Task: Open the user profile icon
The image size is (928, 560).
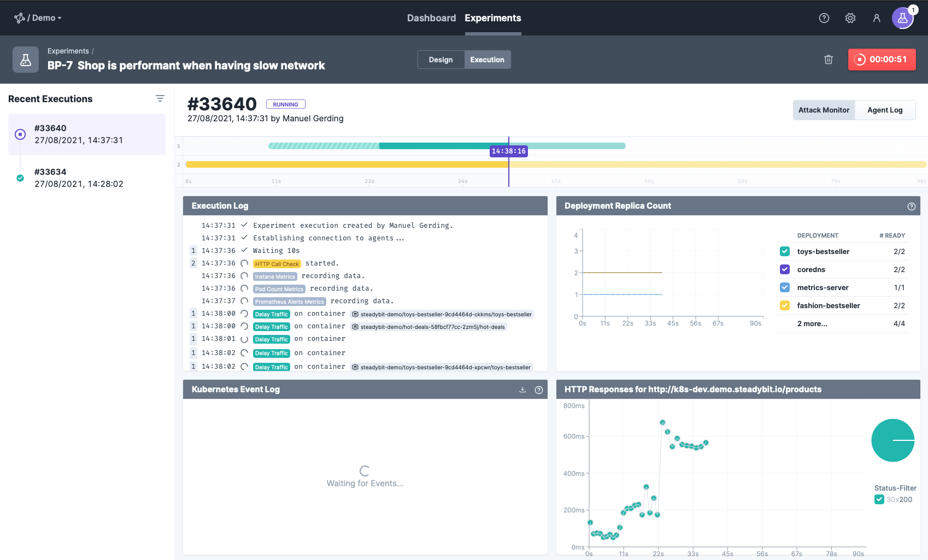Action: pos(876,18)
